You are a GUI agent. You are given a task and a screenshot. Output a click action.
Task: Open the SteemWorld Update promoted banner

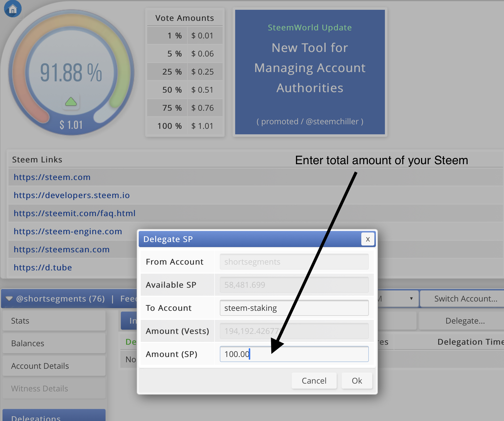coord(310,72)
